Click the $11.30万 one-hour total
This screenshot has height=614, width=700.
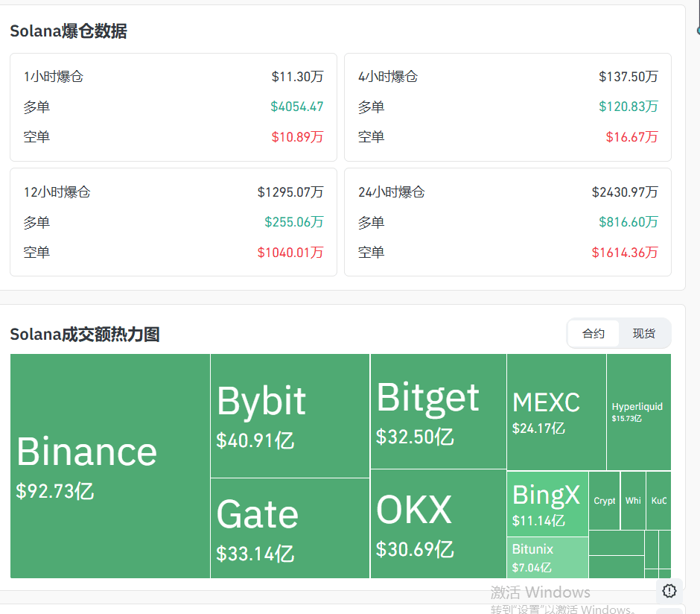point(297,77)
